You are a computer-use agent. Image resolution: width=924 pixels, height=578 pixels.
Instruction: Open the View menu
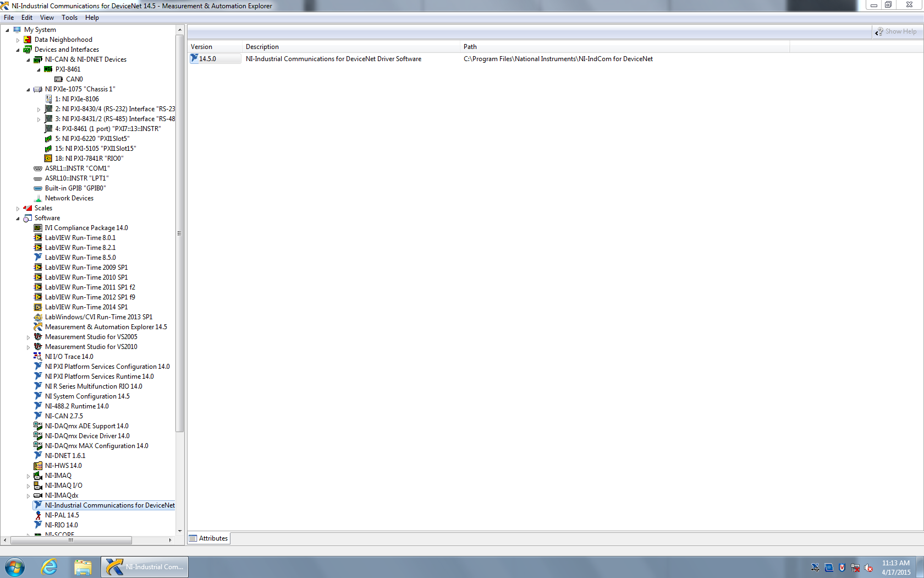(x=47, y=18)
